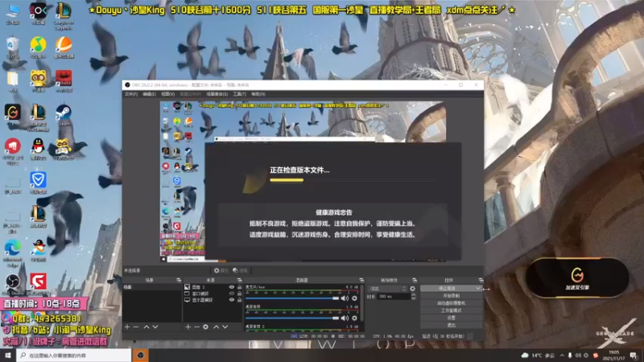Expand the 停止推流 dropdown arrow
This screenshot has height=362, width=644.
click(478, 289)
